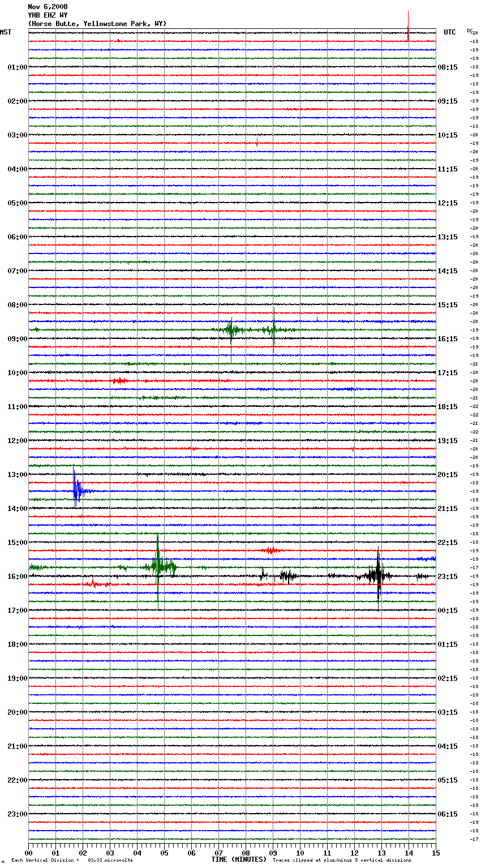Screen dimensions: 481x868
Task: Pick the 04:00 MST time label
Action: coord(18,169)
